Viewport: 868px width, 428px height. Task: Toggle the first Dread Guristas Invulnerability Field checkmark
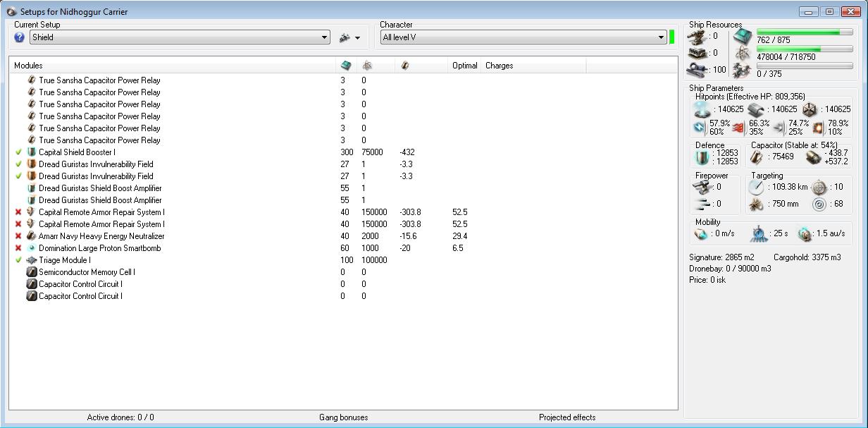pyautogui.click(x=18, y=164)
